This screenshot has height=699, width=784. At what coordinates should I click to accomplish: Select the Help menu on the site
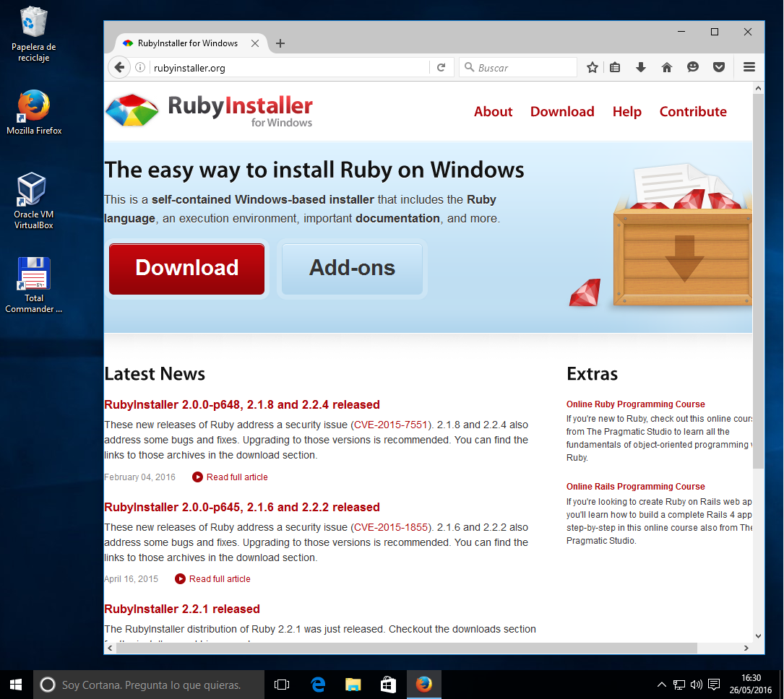pyautogui.click(x=626, y=111)
